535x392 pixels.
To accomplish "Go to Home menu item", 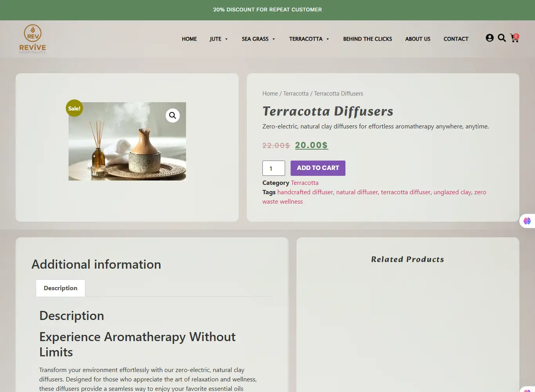I will [189, 39].
